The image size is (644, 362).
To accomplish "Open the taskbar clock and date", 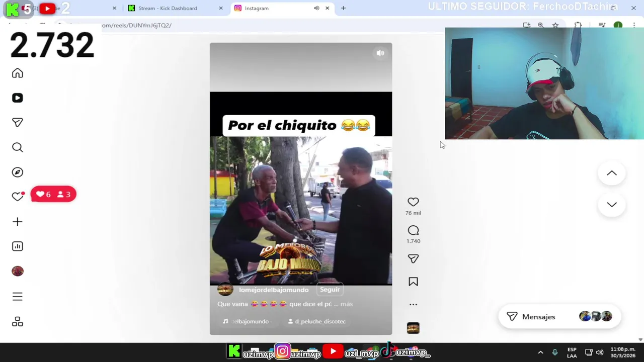I will tap(623, 352).
